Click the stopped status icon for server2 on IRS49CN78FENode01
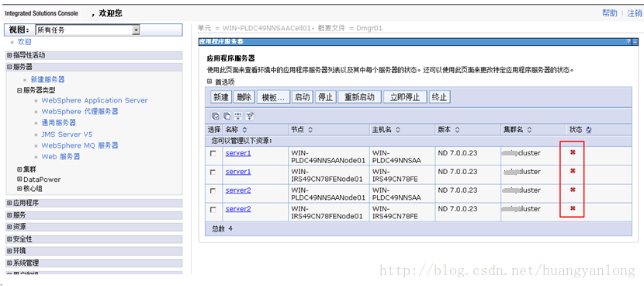The width and height of the screenshot is (644, 286). 573,208
